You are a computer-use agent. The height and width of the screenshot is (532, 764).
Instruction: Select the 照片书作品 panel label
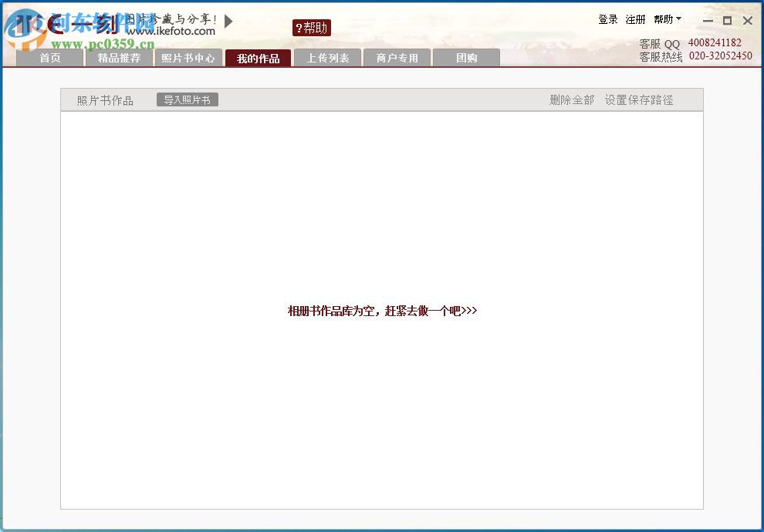[x=103, y=99]
